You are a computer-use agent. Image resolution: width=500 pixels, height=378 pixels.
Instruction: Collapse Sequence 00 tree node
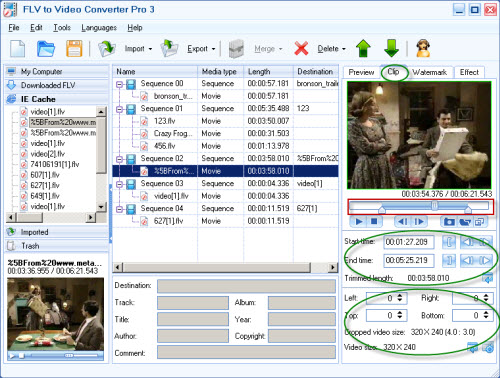coord(119,84)
